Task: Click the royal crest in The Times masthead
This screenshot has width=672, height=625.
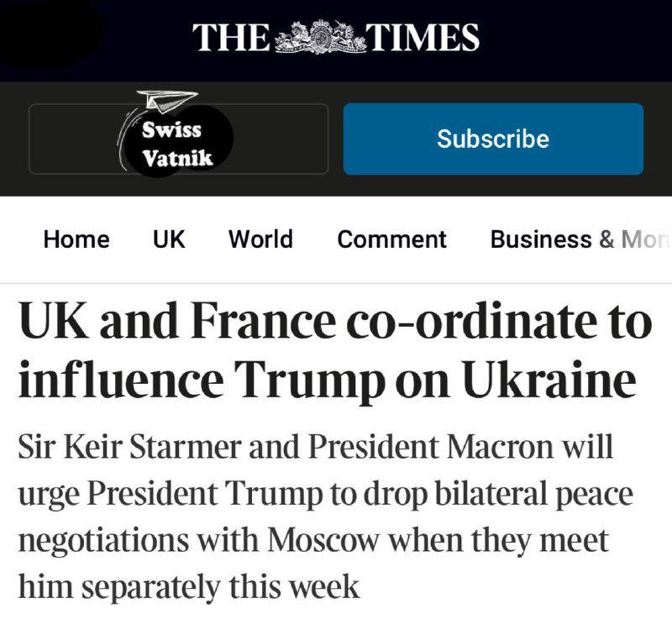Action: (319, 37)
